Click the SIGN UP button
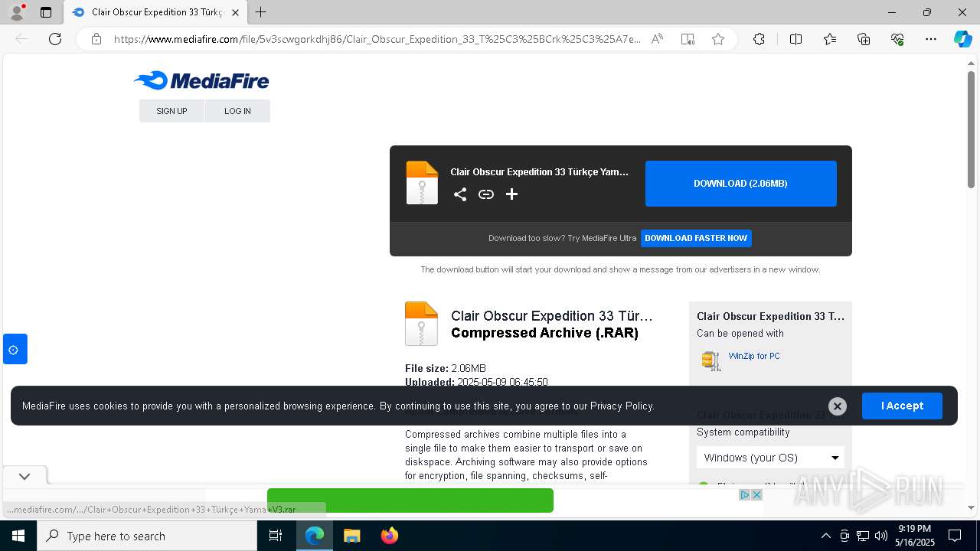 (x=171, y=111)
